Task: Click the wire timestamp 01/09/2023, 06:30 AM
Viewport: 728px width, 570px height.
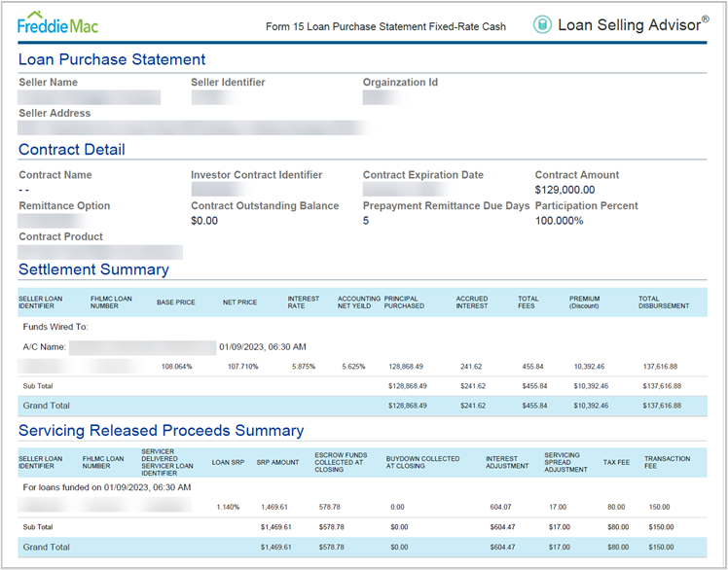Action: tap(263, 346)
